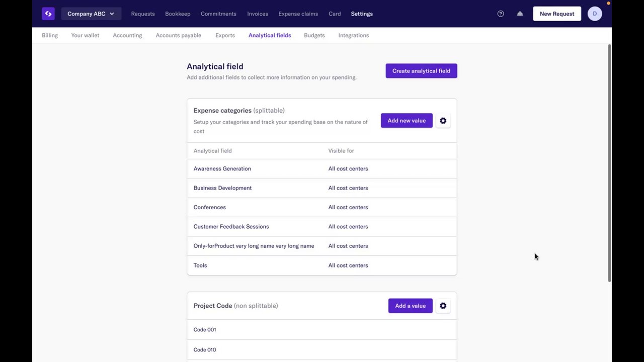
Task: Open the help question mark icon
Action: pyautogui.click(x=501, y=14)
